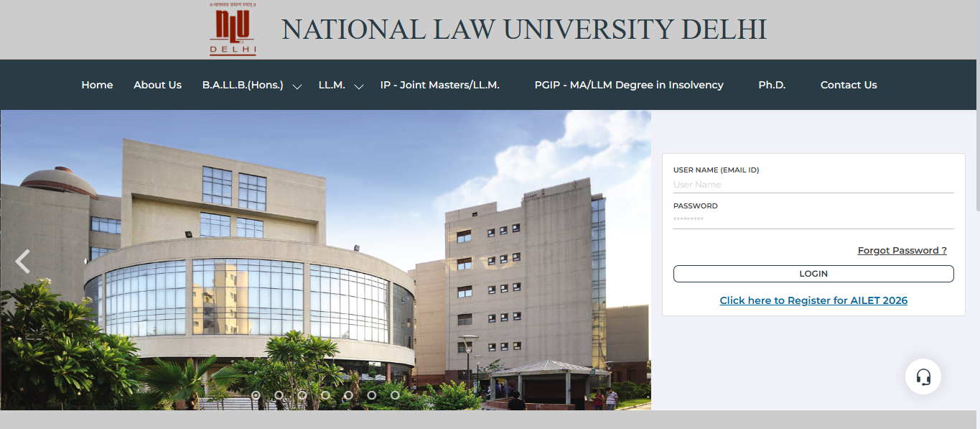Screen dimensions: 980x429
Task: Select the second carousel indicator dot
Action: click(x=279, y=395)
